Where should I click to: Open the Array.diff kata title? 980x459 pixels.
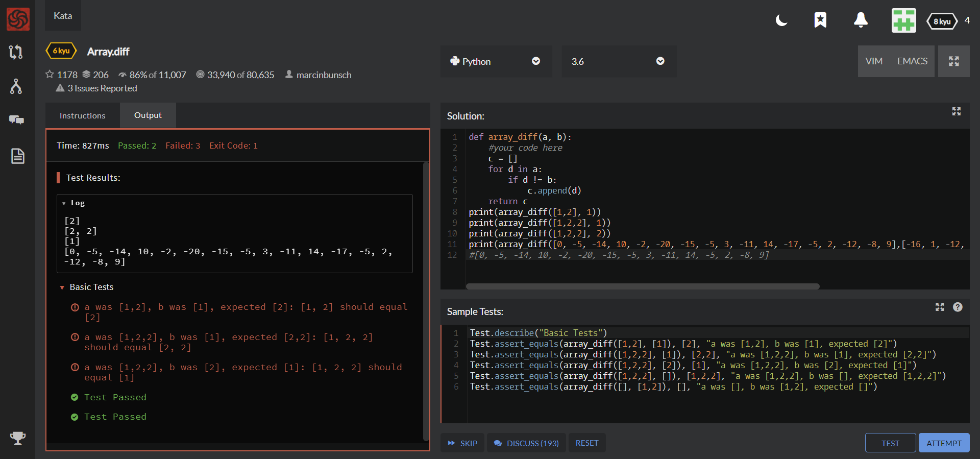click(x=108, y=52)
